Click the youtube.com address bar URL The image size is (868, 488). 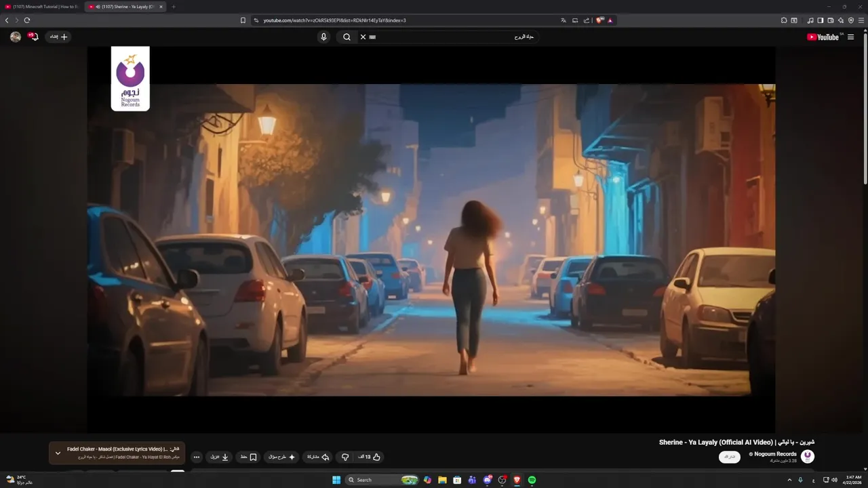(x=334, y=20)
